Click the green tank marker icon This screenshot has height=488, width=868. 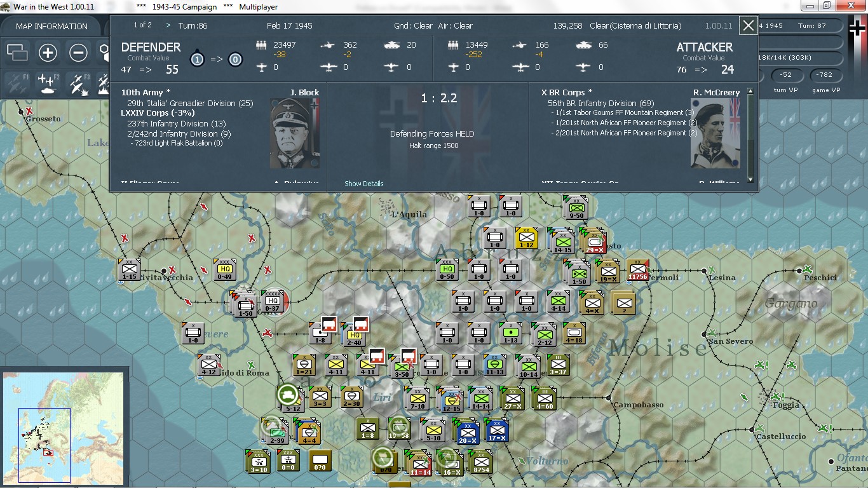(288, 395)
